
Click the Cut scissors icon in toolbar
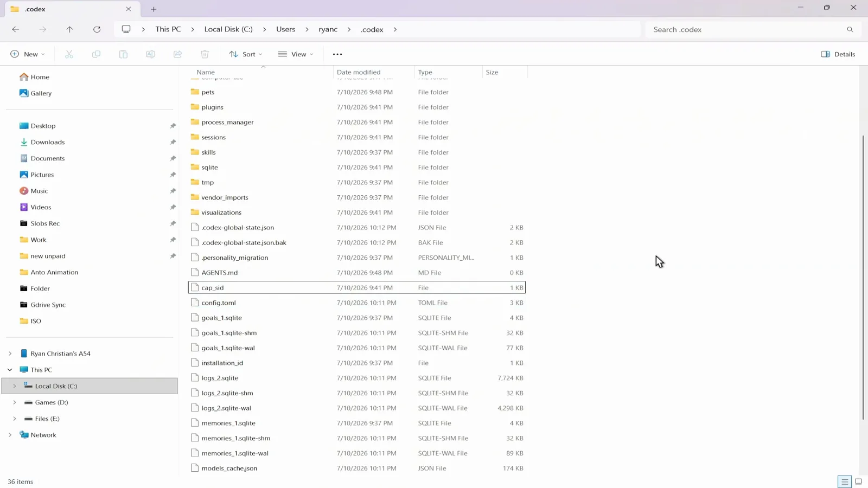[x=69, y=54]
